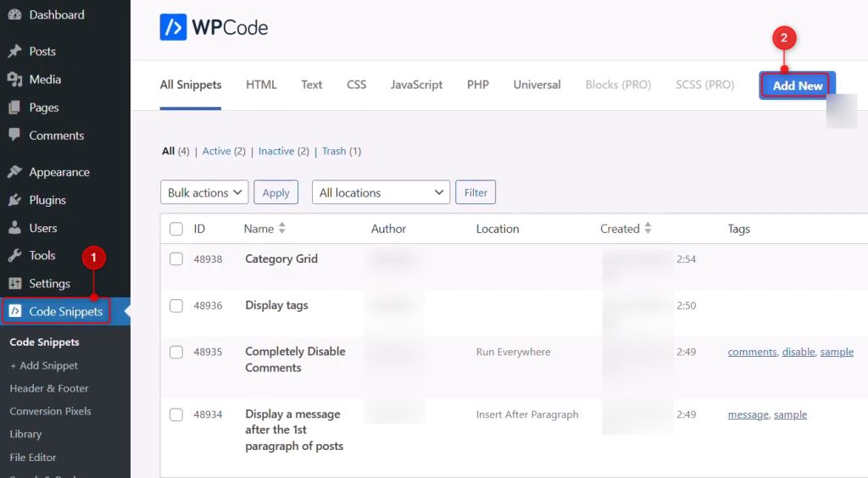Show All (4) snippets filter
Viewport: 868px width, 478px height.
pyautogui.click(x=175, y=151)
